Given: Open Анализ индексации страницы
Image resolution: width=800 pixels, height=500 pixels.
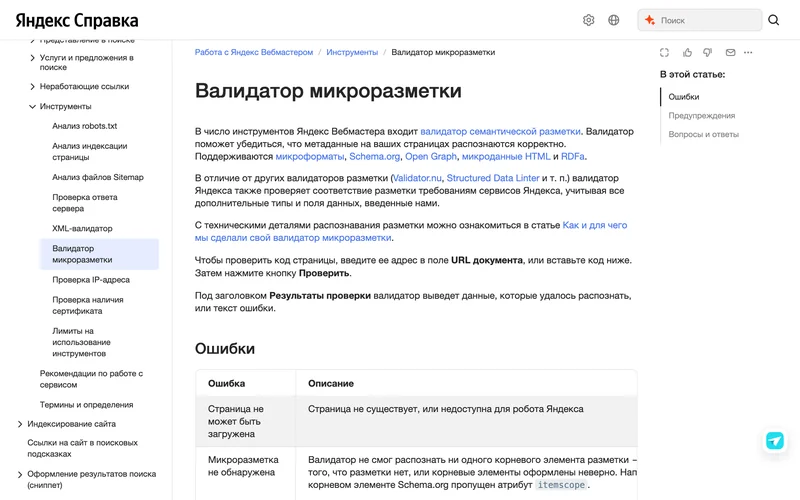Looking at the screenshot, I should 90,152.
